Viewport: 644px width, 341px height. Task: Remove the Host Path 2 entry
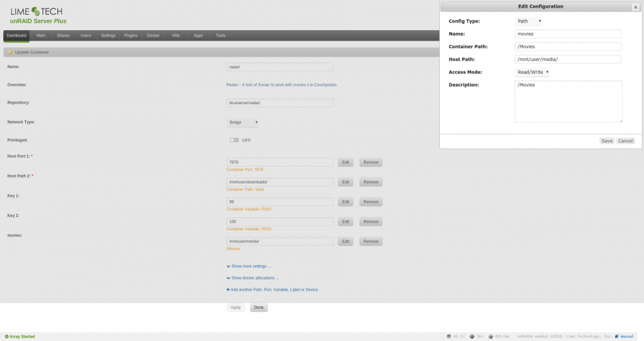click(371, 182)
